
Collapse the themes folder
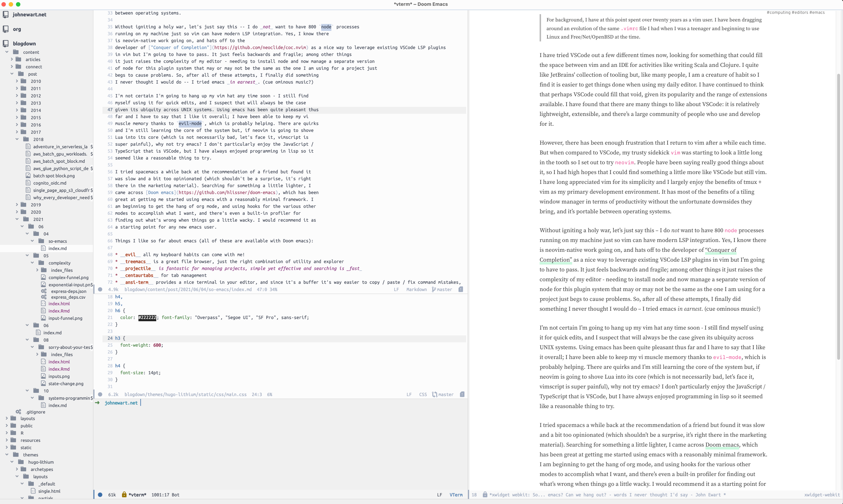7,455
